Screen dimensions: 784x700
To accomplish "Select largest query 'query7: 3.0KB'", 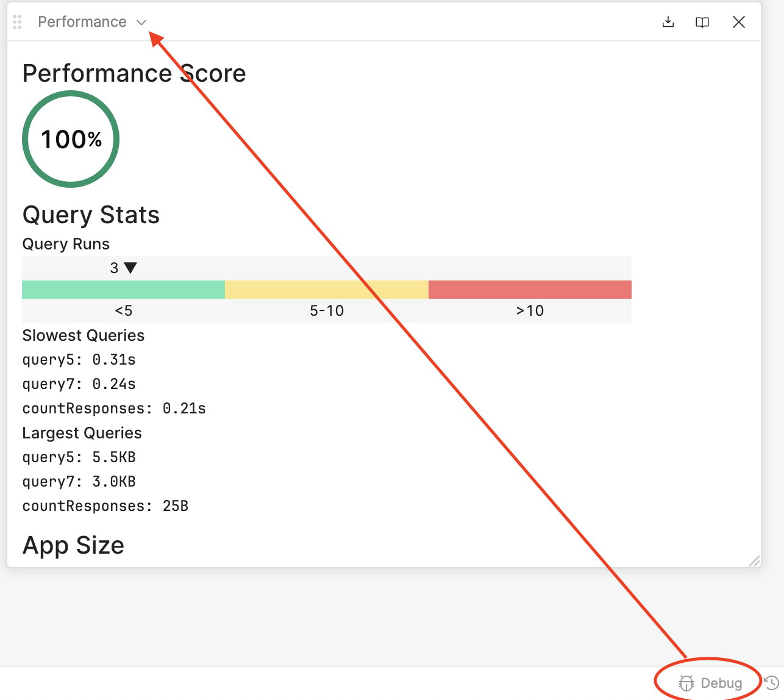I will click(79, 482).
